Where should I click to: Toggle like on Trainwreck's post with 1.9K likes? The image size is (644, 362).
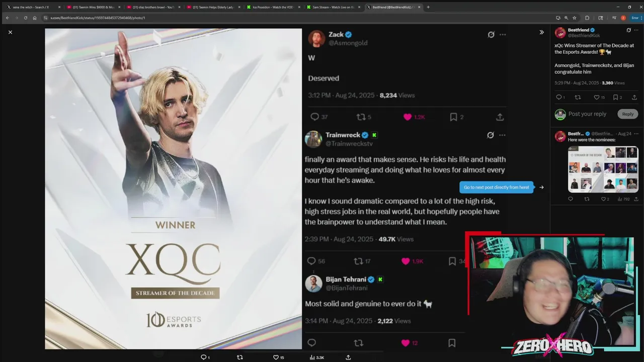click(406, 261)
